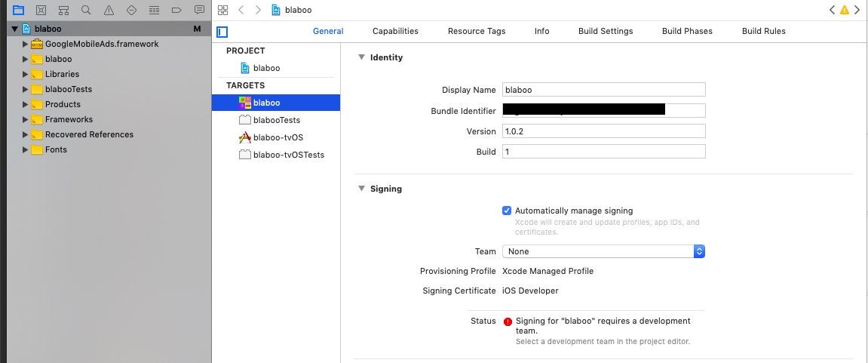Collapse the Signing section
This screenshot has height=363, width=868.
pos(361,189)
